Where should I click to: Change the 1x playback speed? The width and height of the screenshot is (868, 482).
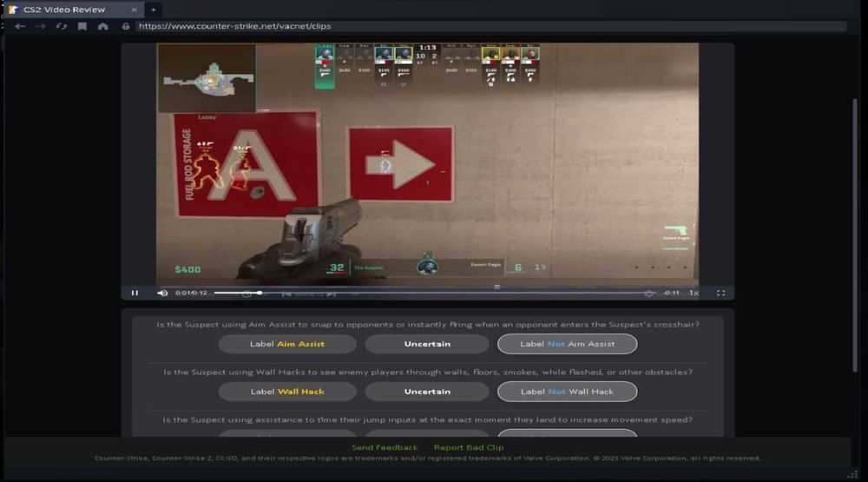[694, 293]
